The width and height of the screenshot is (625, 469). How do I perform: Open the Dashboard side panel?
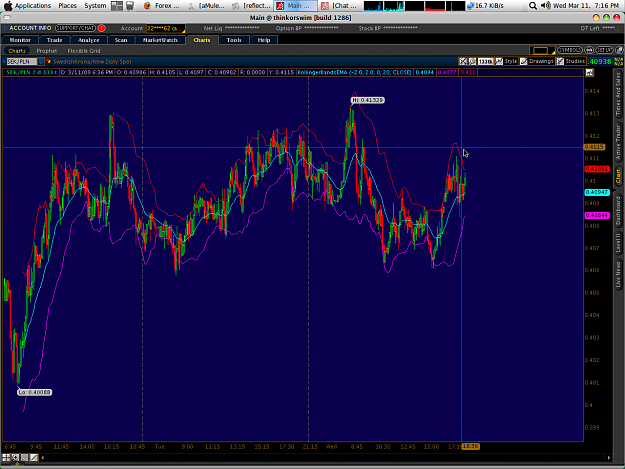pyautogui.click(x=618, y=210)
